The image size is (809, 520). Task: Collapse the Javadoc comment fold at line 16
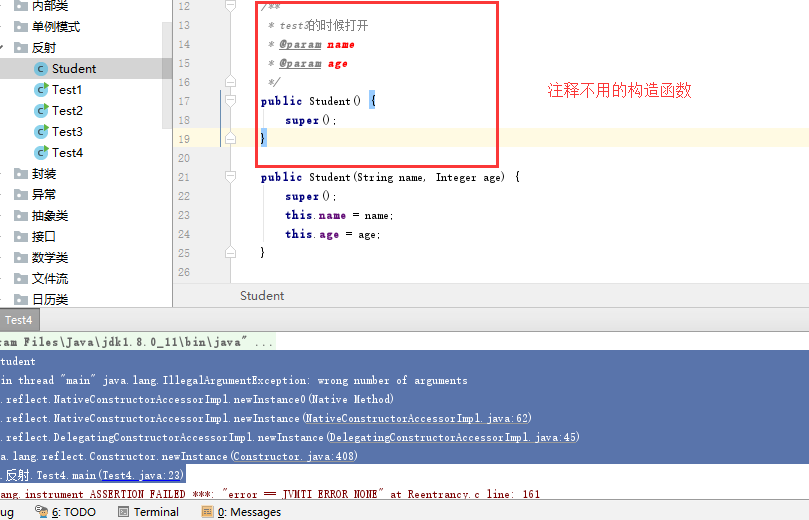pyautogui.click(x=231, y=82)
